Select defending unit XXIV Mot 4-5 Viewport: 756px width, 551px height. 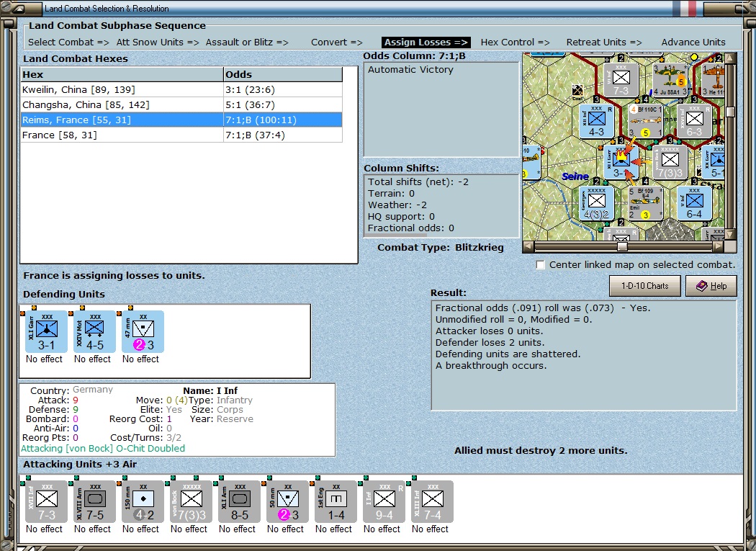94,331
